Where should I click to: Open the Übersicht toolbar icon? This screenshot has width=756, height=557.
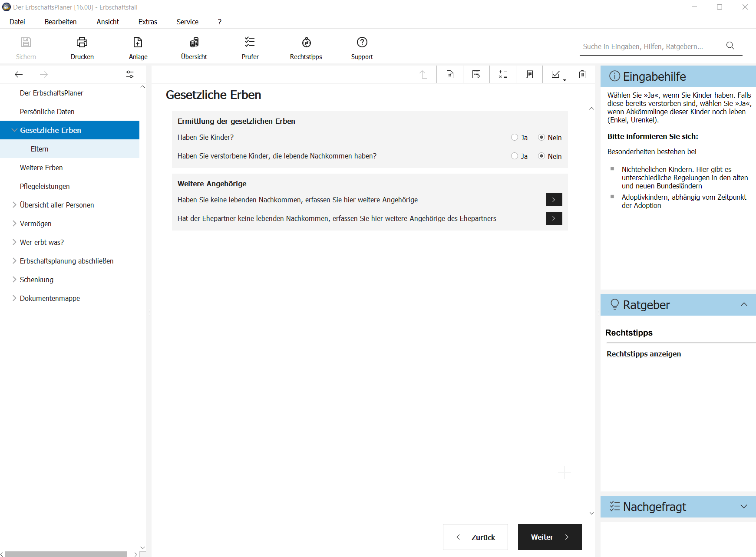[x=194, y=43]
